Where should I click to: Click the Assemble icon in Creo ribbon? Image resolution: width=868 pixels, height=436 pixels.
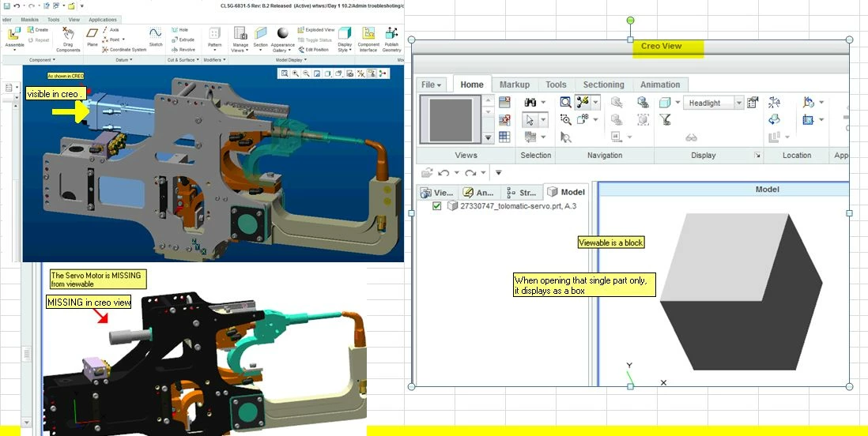14,34
